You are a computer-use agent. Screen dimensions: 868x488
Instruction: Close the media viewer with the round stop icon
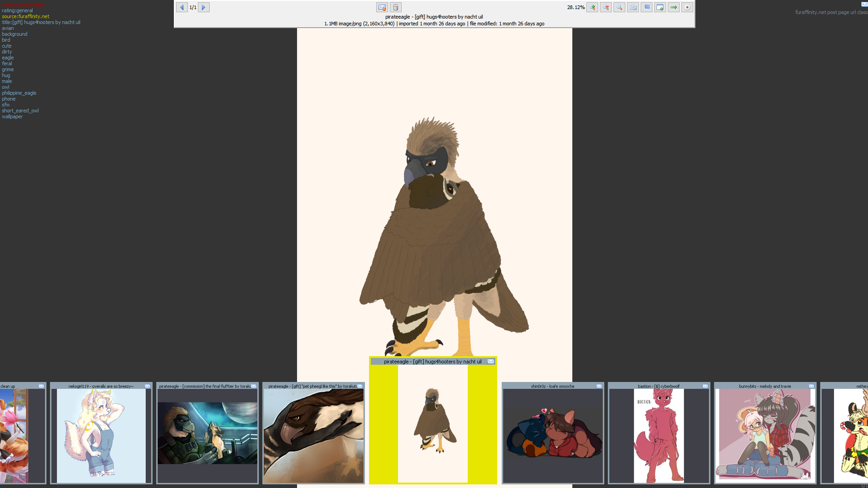687,7
